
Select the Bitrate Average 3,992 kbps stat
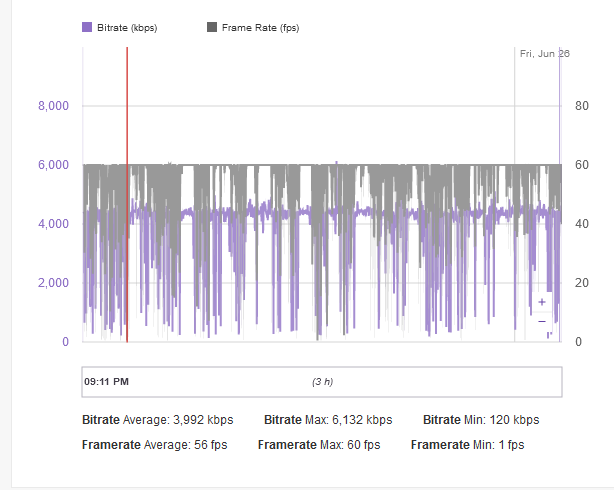point(156,420)
